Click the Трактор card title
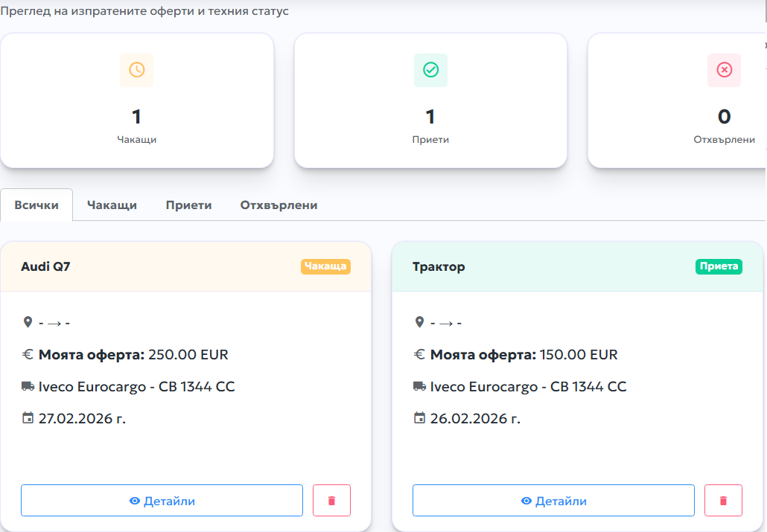 click(x=439, y=267)
